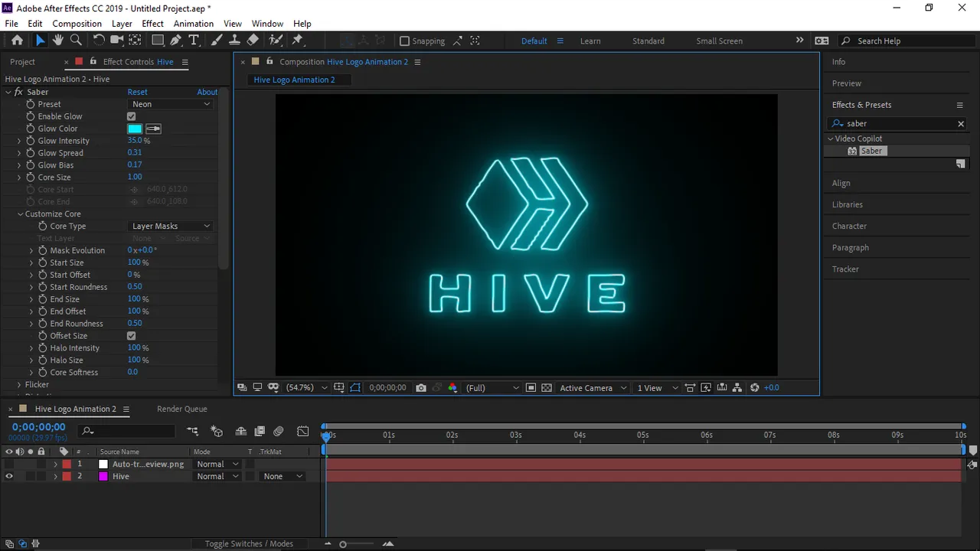Image resolution: width=980 pixels, height=551 pixels.
Task: Select the Puppet Pin tool
Action: pos(298,41)
